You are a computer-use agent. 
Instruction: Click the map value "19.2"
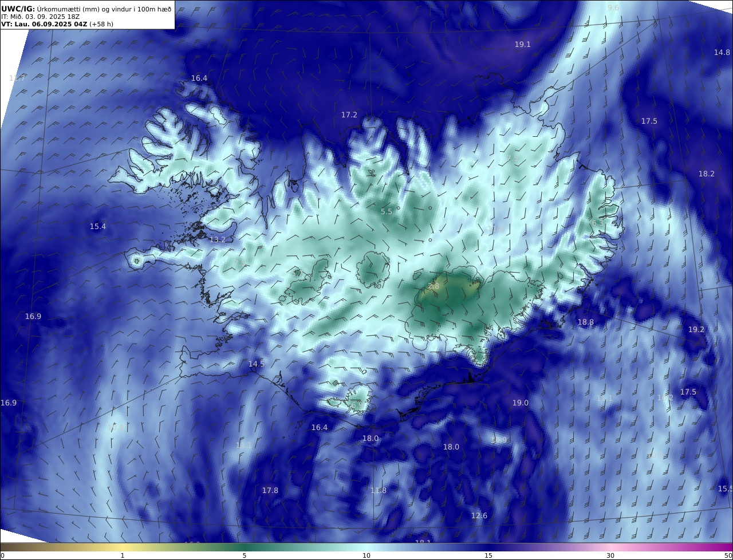(x=696, y=329)
